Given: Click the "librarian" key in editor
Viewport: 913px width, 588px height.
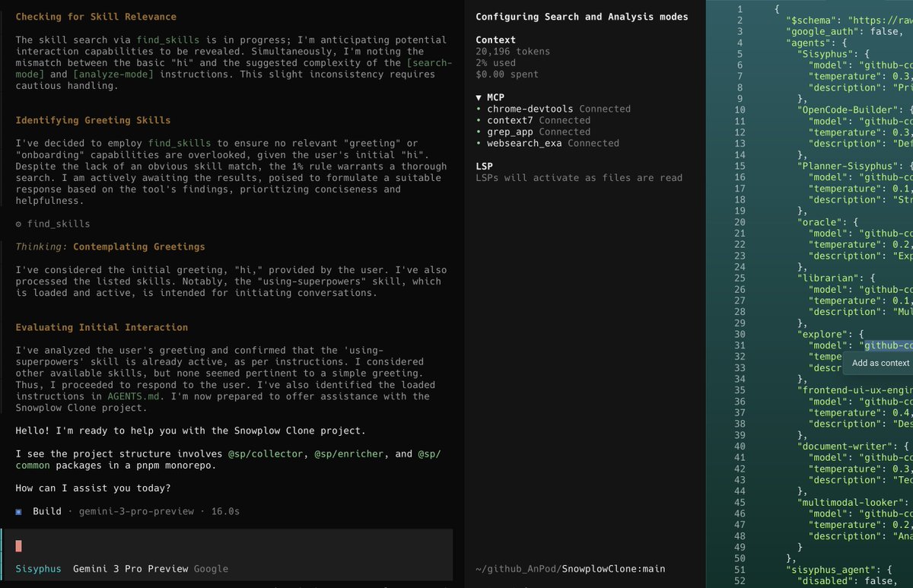Looking at the screenshot, I should 829,278.
